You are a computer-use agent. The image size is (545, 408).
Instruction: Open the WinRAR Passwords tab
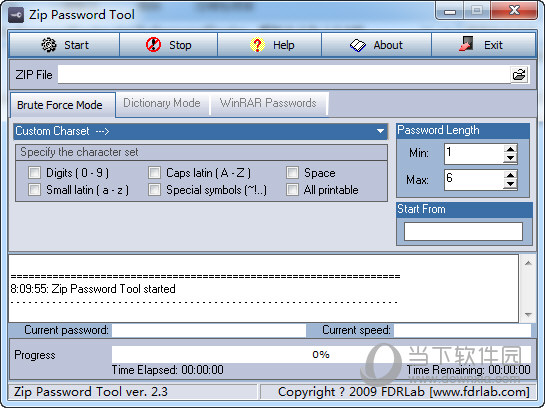268,103
